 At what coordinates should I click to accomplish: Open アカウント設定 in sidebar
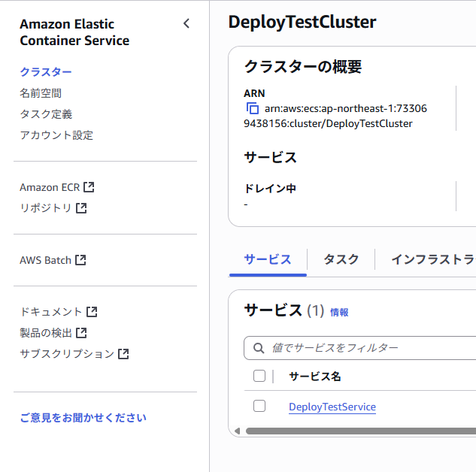point(56,135)
